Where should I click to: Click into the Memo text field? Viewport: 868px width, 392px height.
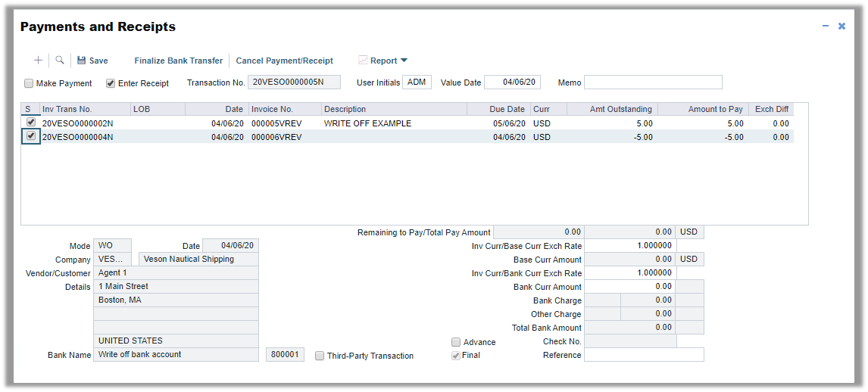click(653, 82)
